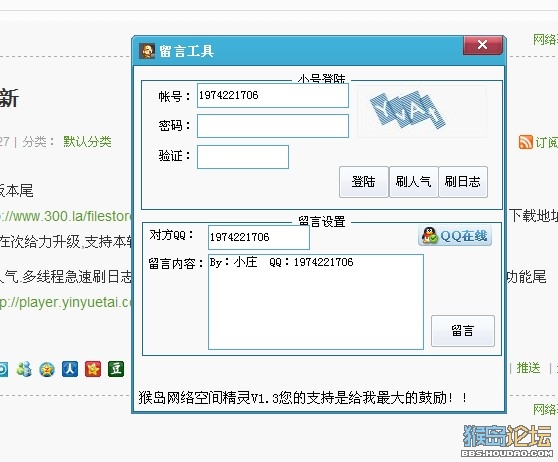The width and height of the screenshot is (558, 462).
Task: Click the round star badge share icon
Action: [x=47, y=369]
